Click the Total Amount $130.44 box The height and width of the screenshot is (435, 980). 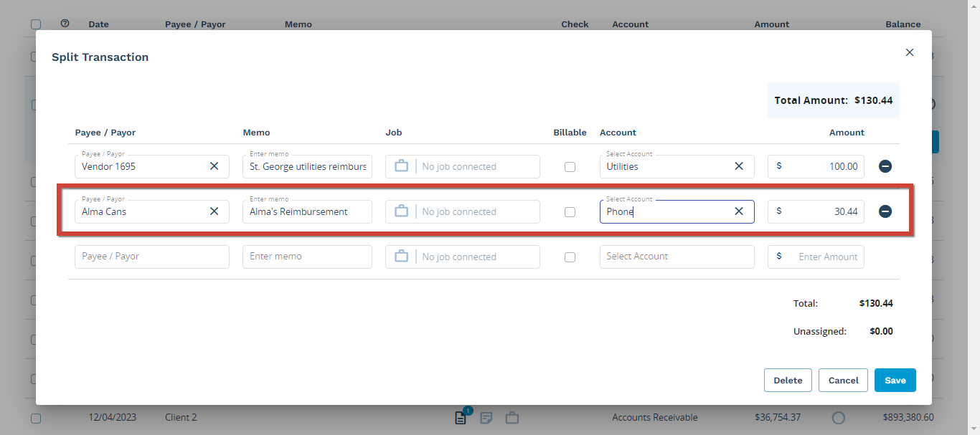tap(834, 100)
